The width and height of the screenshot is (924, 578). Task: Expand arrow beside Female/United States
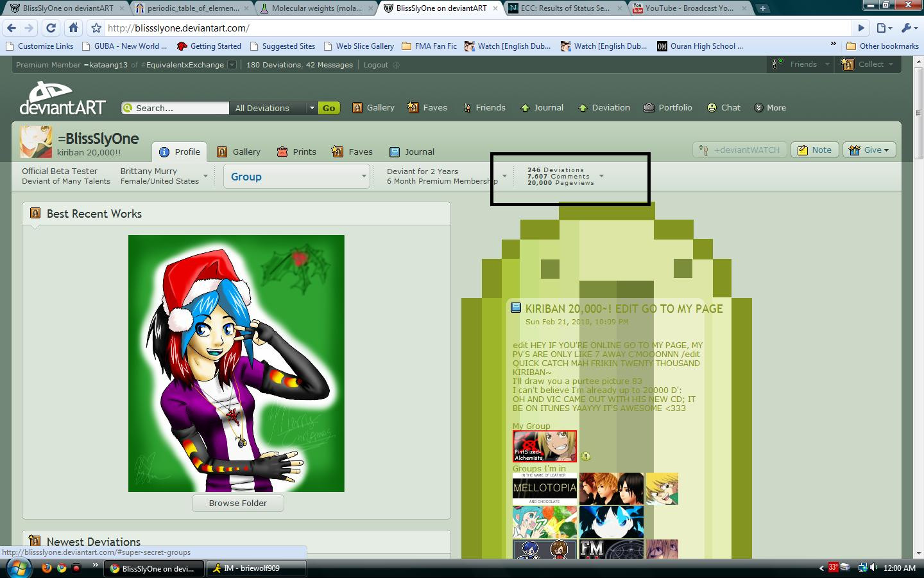click(205, 176)
